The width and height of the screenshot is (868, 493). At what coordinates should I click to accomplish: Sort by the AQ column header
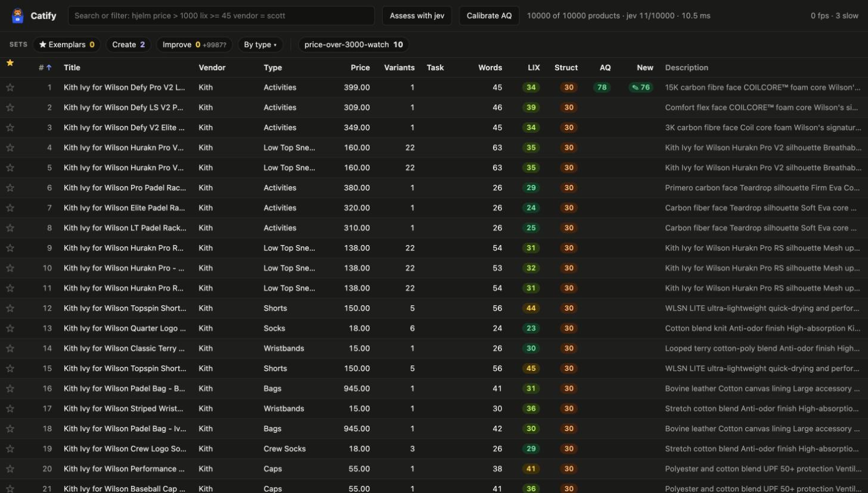605,68
